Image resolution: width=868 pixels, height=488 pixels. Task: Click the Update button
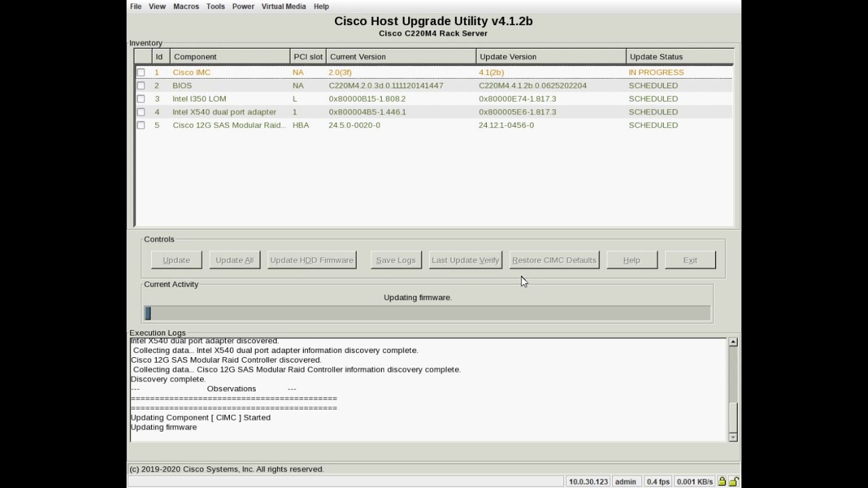[x=176, y=260]
